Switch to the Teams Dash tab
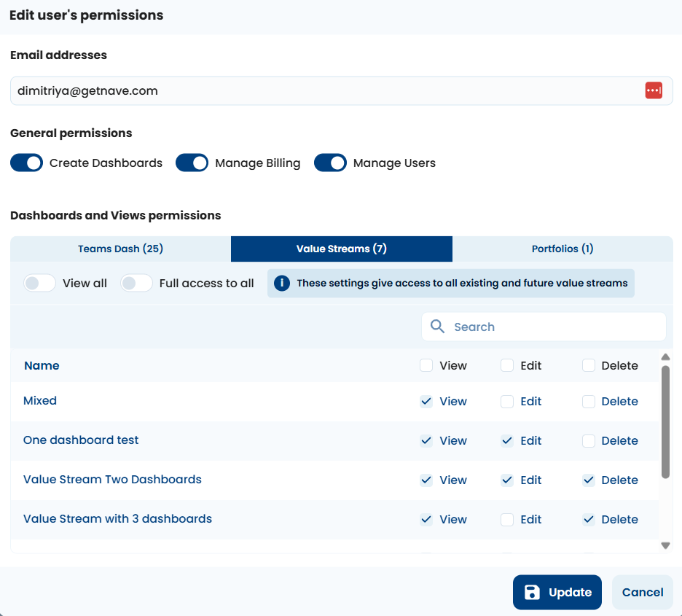Image resolution: width=682 pixels, height=616 pixels. (120, 249)
